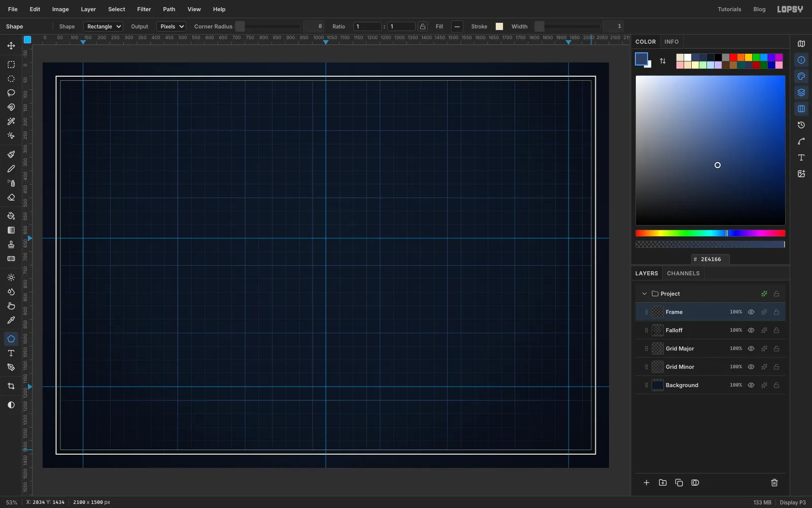Open the History panel icon
The height and width of the screenshot is (508, 812).
point(801,125)
